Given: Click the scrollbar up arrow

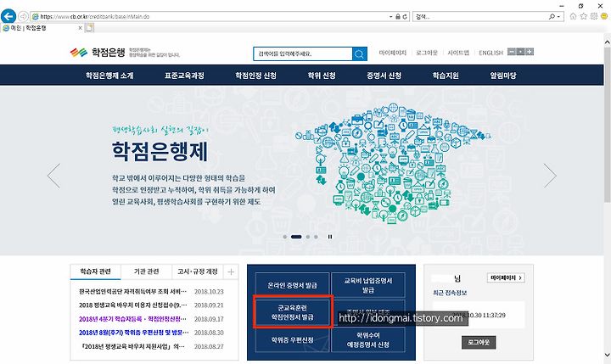Looking at the screenshot, I should (607, 42).
